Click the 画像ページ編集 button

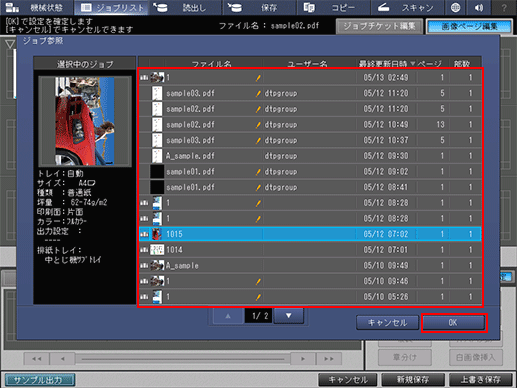tap(469, 26)
